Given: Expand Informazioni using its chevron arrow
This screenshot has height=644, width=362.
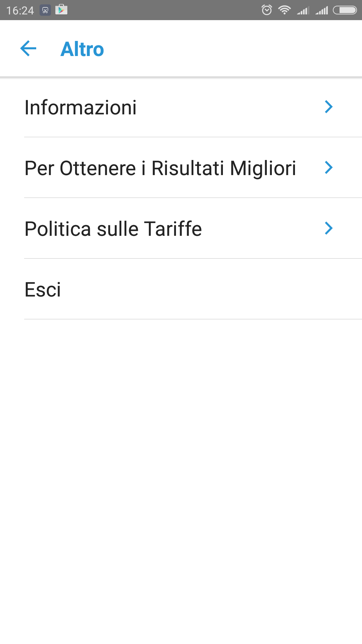Looking at the screenshot, I should [x=328, y=107].
